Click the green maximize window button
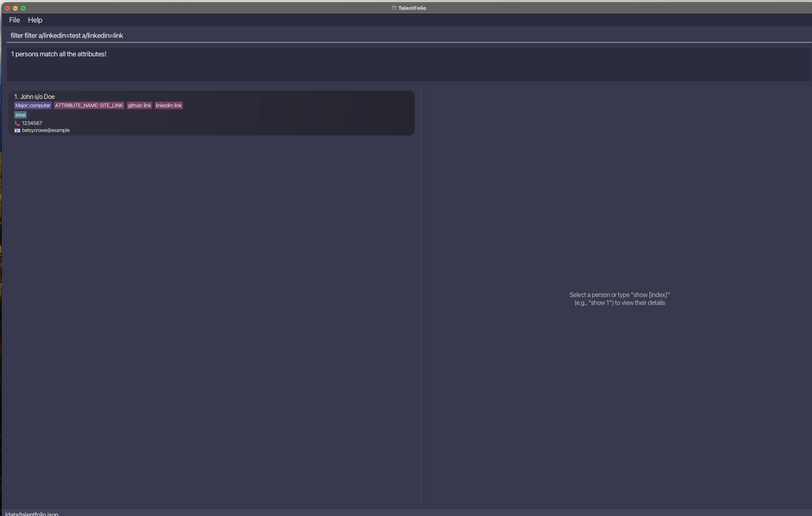The image size is (812, 516). pos(23,8)
